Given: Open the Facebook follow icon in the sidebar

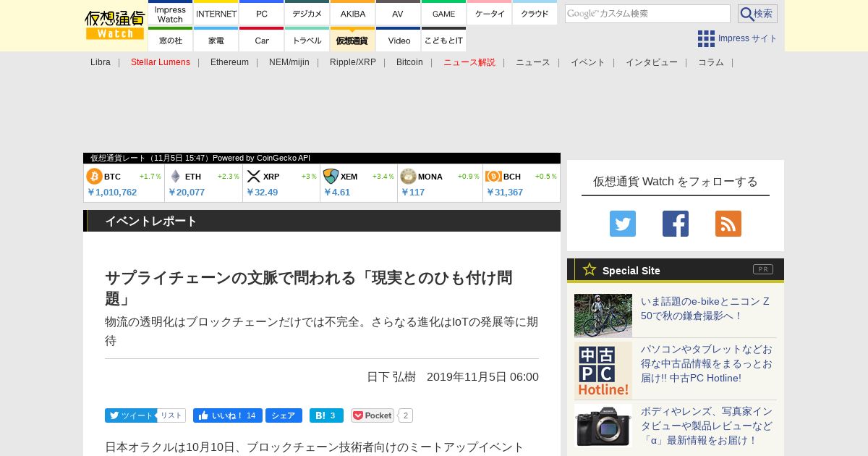Looking at the screenshot, I should [x=676, y=224].
